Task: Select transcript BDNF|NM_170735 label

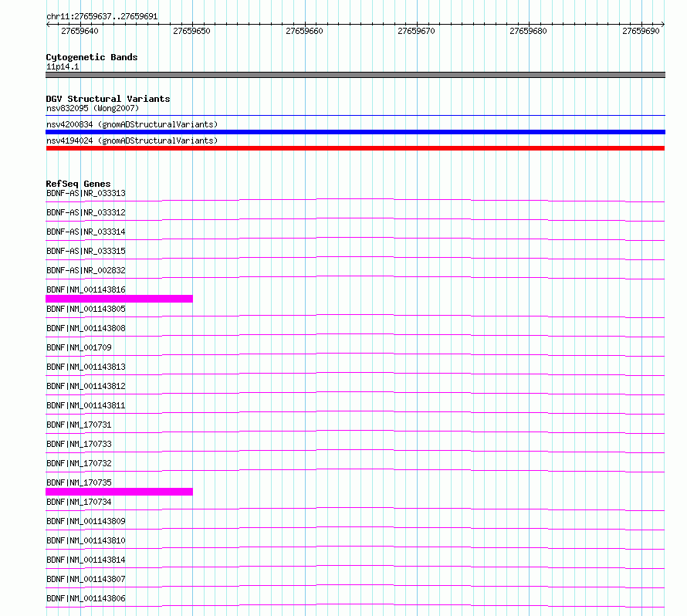Action: coord(79,482)
